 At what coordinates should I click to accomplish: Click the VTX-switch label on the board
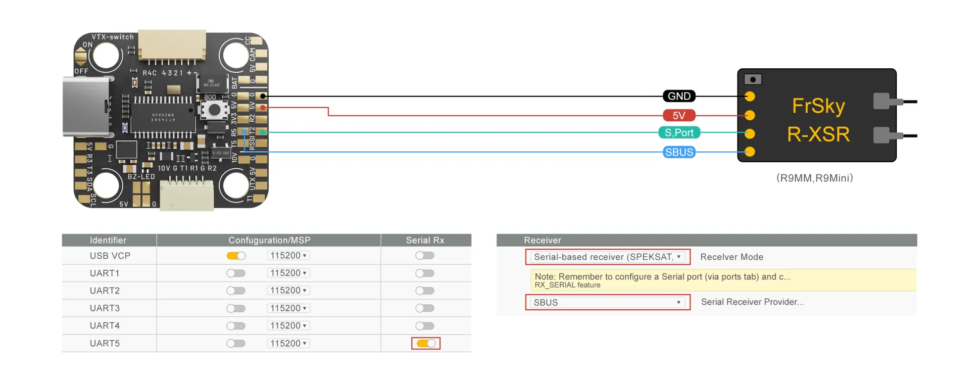tap(113, 37)
